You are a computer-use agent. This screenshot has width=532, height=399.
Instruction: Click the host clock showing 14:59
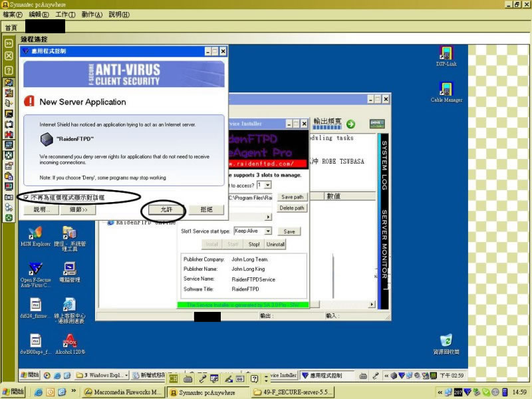click(519, 392)
